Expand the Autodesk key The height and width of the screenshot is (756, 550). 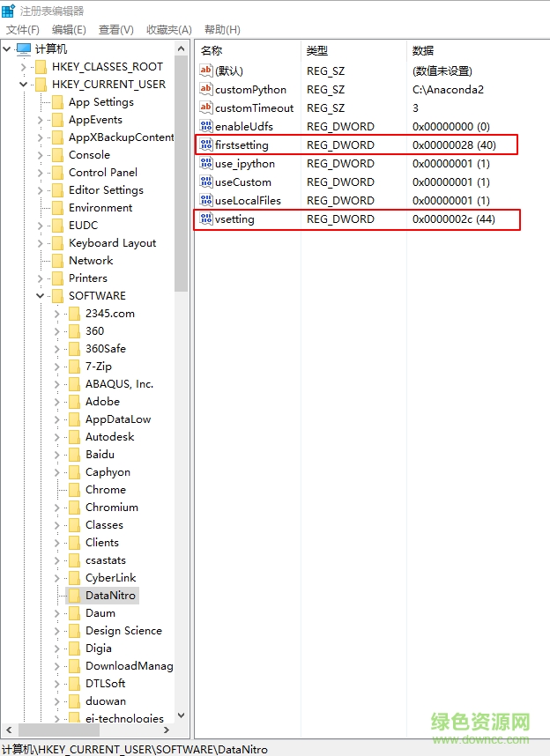click(57, 437)
